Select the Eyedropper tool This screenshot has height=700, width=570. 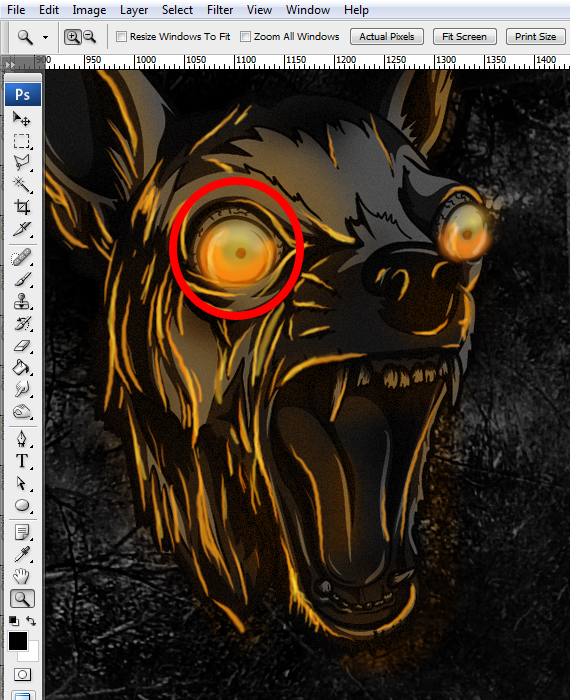[x=21, y=554]
